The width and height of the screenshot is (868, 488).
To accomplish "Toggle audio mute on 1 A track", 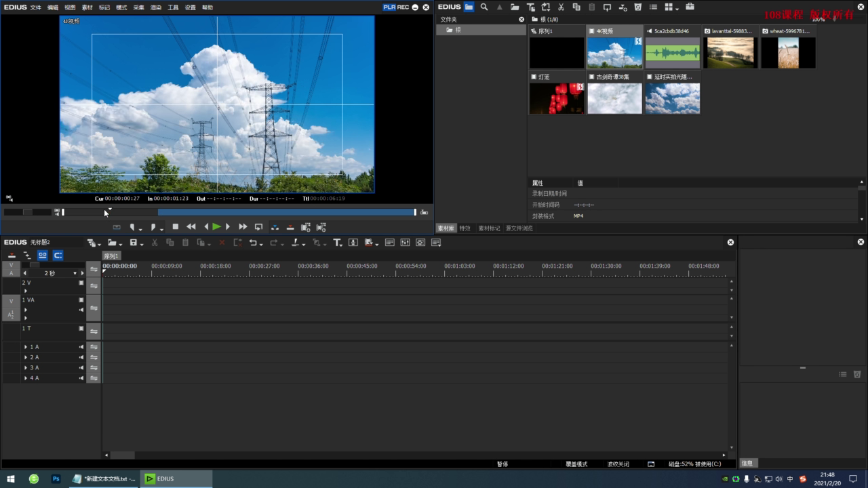I will [81, 347].
